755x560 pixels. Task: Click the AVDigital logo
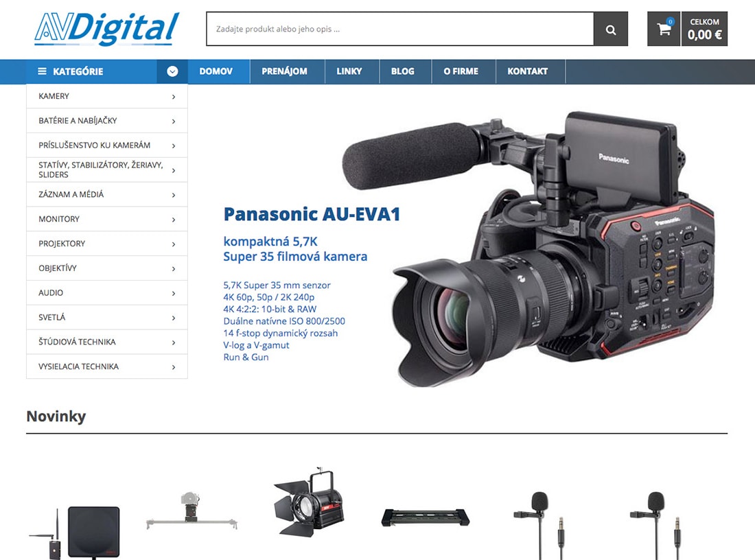107,29
